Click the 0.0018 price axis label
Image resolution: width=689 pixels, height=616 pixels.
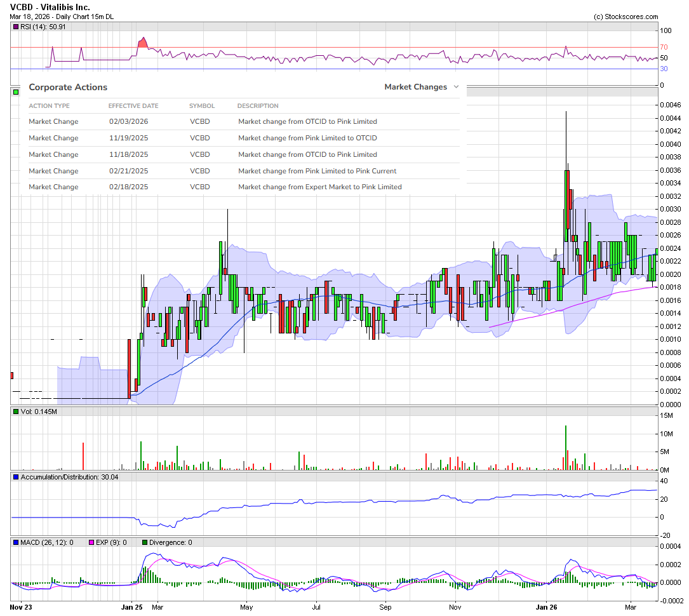pyautogui.click(x=670, y=287)
